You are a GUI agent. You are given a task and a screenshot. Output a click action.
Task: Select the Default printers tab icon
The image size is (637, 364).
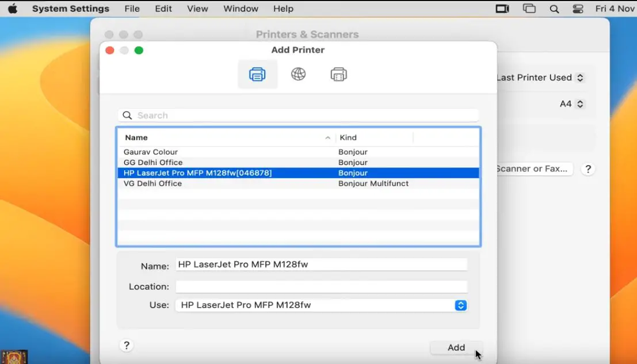click(x=257, y=74)
